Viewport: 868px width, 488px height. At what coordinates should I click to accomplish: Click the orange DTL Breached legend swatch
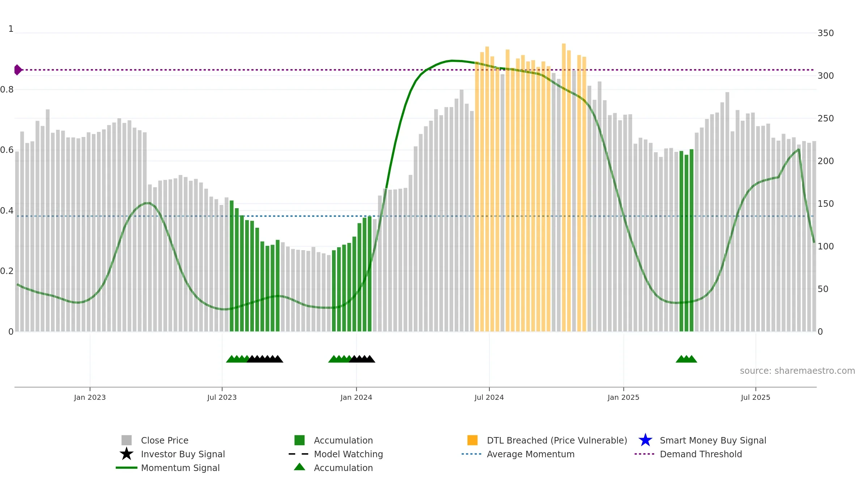[472, 440]
